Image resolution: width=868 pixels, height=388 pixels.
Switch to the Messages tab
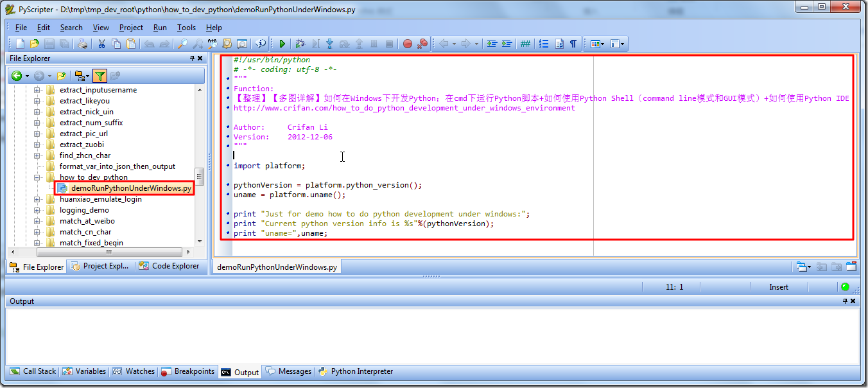tap(289, 371)
